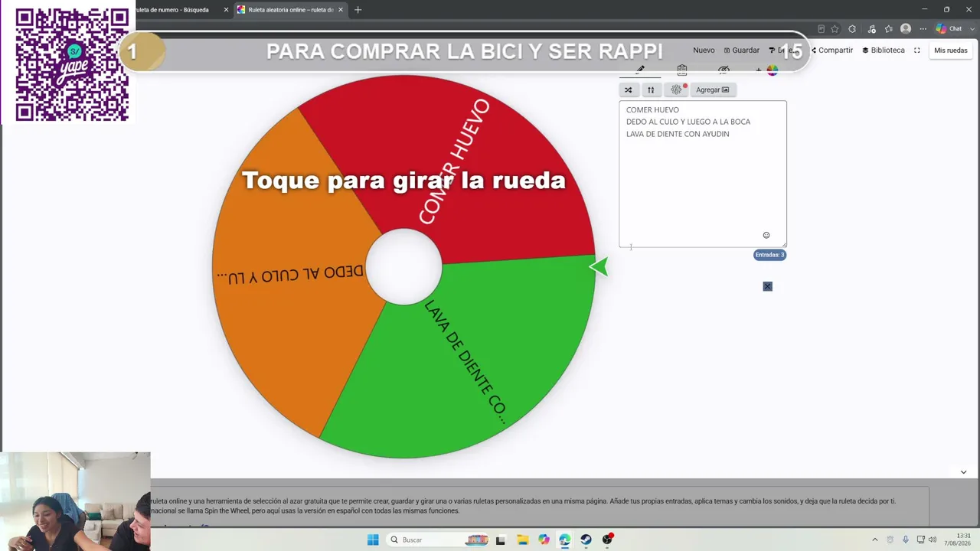Click the Agregar image button
This screenshot has width=980, height=551.
point(712,90)
